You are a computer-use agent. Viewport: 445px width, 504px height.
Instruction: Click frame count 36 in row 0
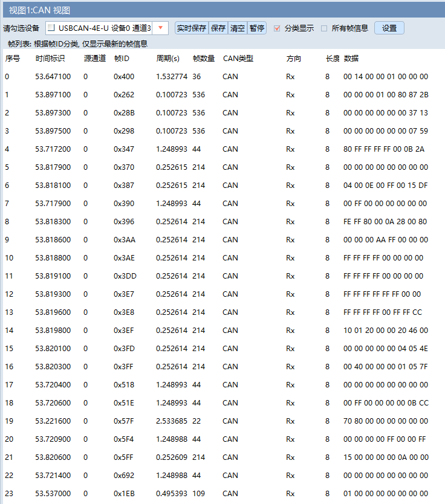coord(197,77)
